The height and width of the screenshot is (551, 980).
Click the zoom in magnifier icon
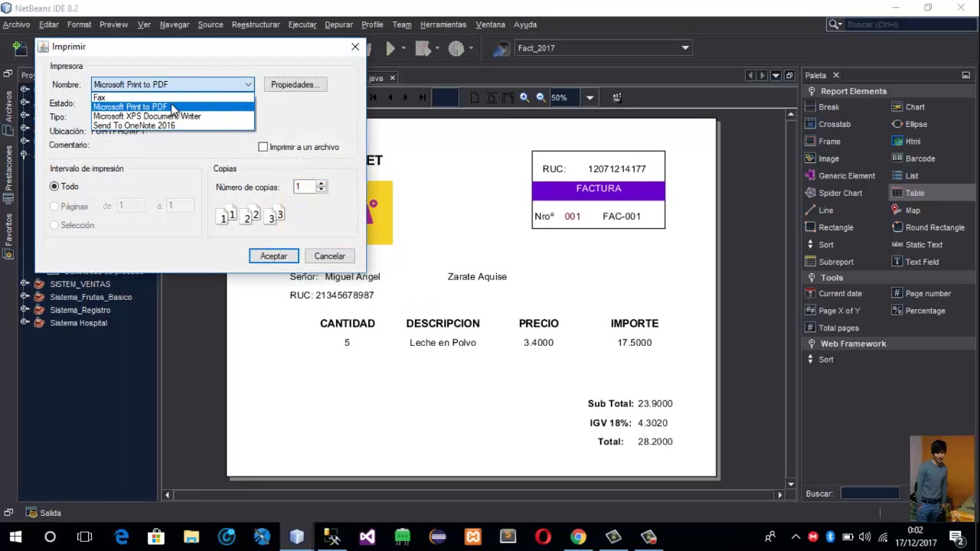(x=524, y=98)
